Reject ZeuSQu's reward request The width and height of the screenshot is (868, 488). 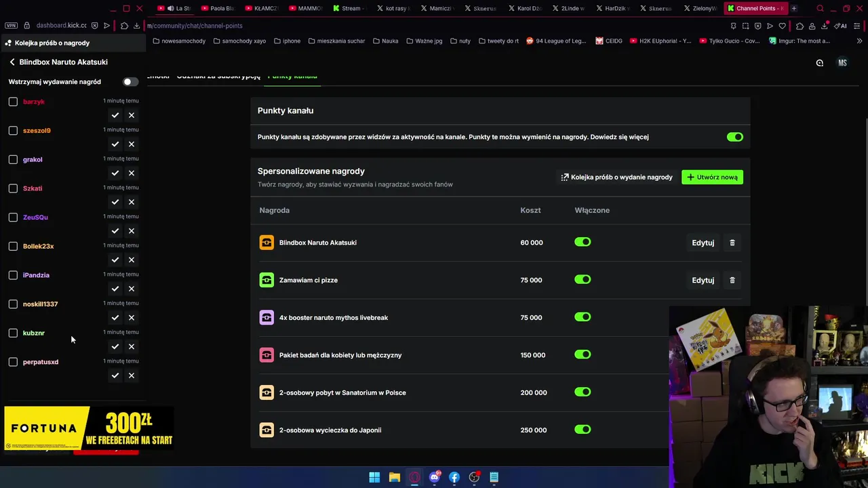pos(132,231)
